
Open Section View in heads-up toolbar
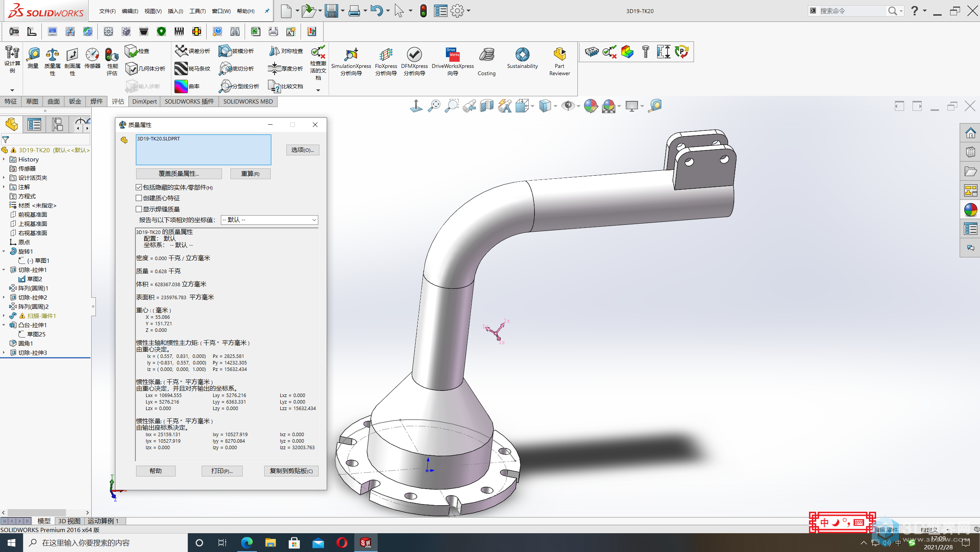(x=487, y=105)
